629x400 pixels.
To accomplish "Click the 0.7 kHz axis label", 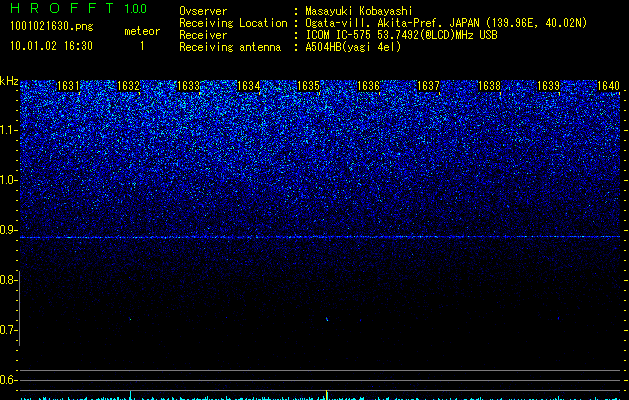I will [9, 330].
